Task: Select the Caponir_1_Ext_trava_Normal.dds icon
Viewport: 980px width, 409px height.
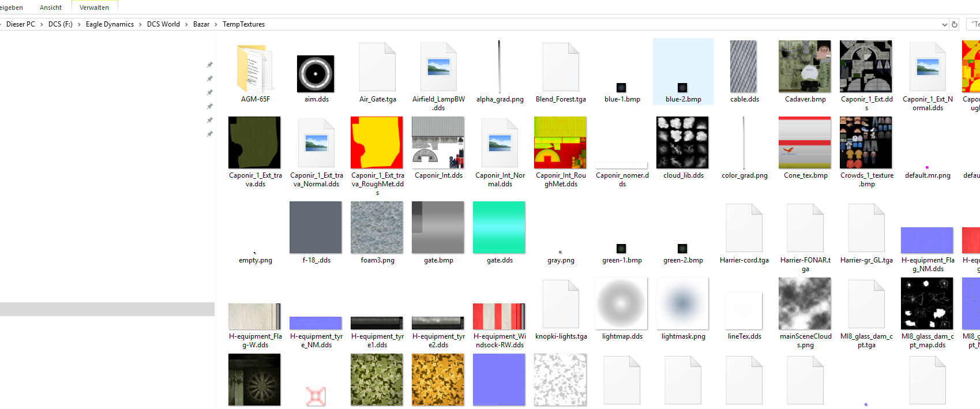Action: pos(316,143)
